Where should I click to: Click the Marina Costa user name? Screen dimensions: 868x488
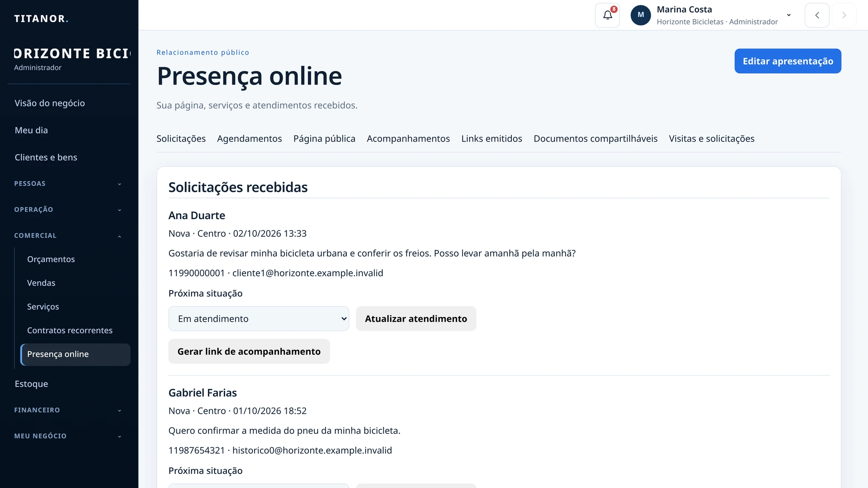[684, 9]
